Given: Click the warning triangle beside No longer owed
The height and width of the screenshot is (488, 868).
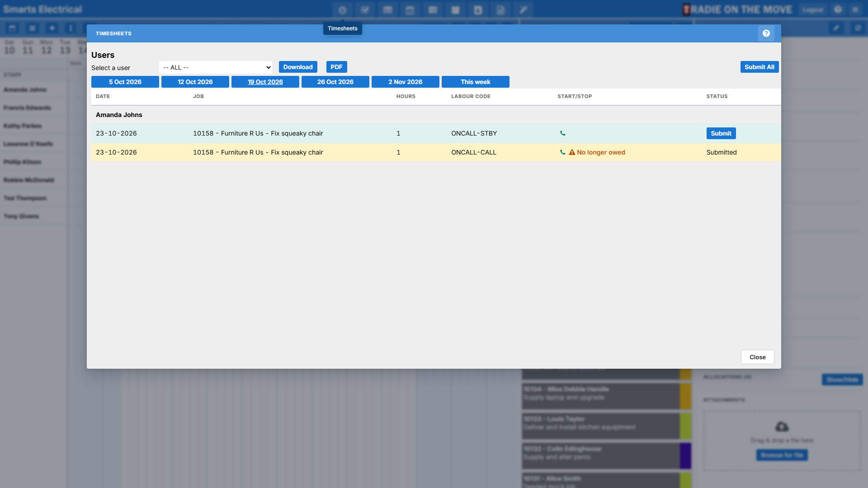Looking at the screenshot, I should [572, 152].
